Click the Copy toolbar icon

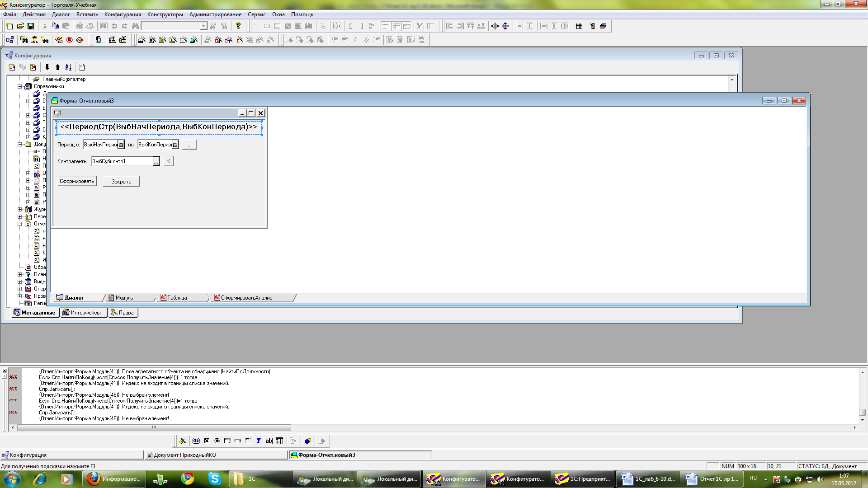click(55, 26)
